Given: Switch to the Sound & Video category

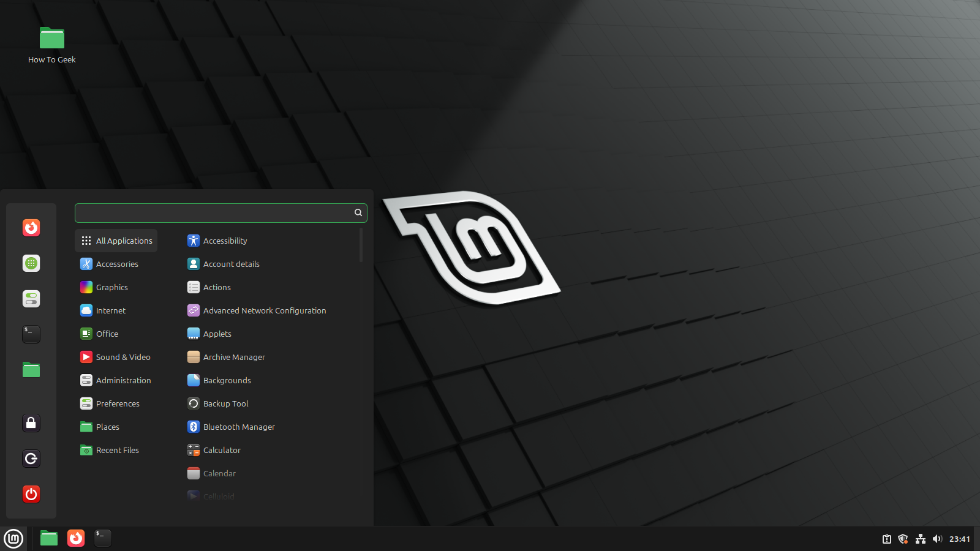Looking at the screenshot, I should point(123,357).
